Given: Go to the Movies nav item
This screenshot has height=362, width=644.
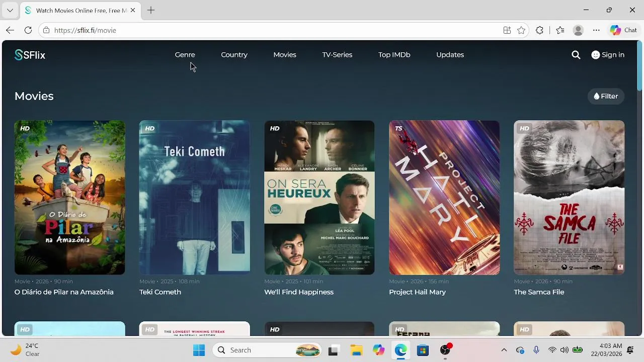Looking at the screenshot, I should [285, 55].
